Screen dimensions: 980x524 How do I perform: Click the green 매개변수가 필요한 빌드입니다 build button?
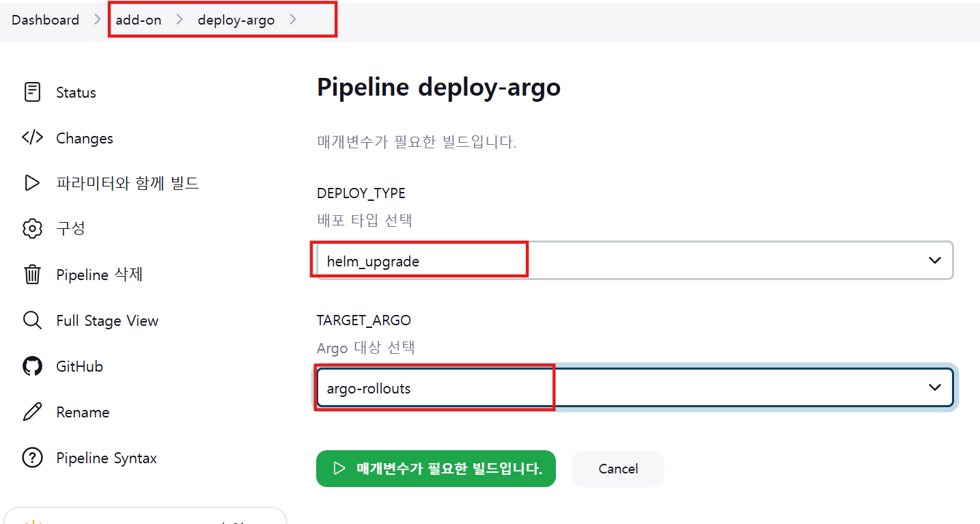coord(436,469)
